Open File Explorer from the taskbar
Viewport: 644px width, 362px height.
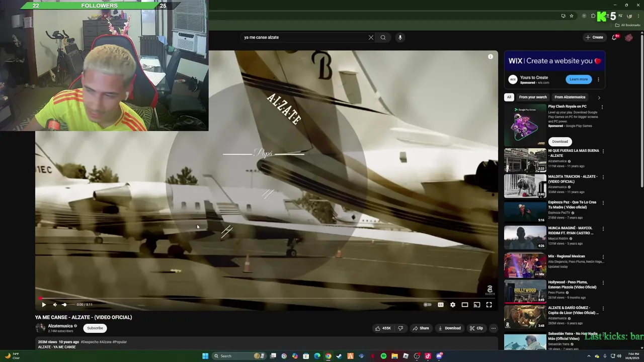pos(394,356)
